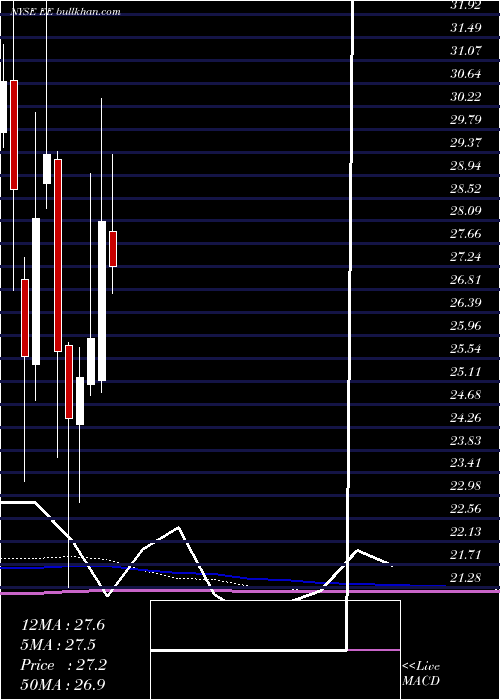Select the 24.68 price axis label
Image resolution: width=500 pixels, height=700 pixels.
click(x=466, y=395)
